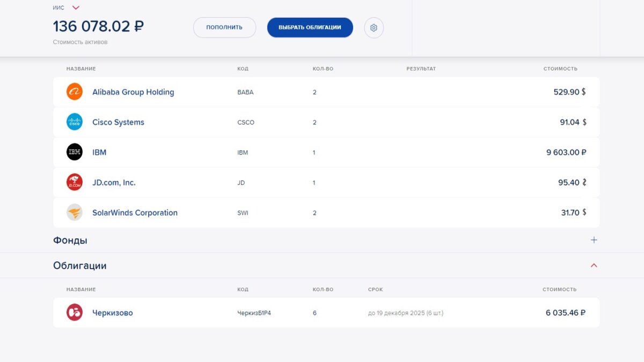The image size is (644, 362).
Task: Open the ИИС account dropdown arrow
Action: click(x=76, y=8)
